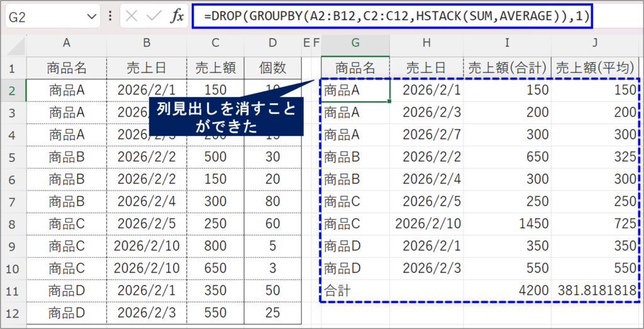This screenshot has height=329, width=644.
Task: Click the Insert Function fx icon
Action: pyautogui.click(x=178, y=16)
